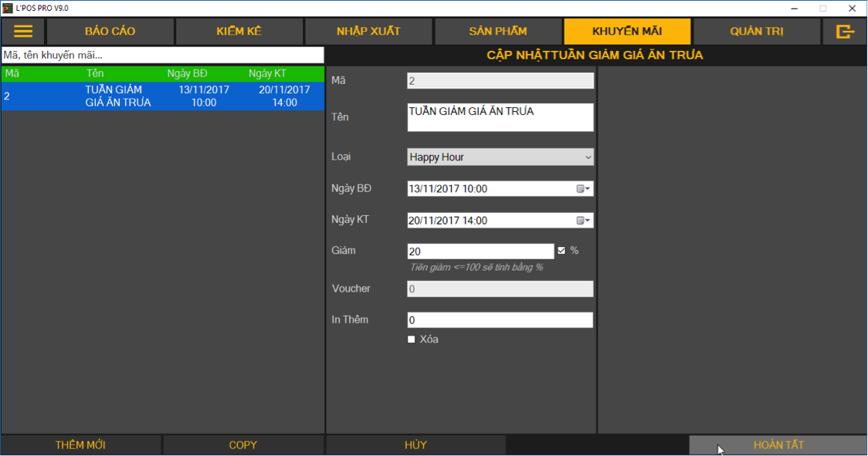Click the L'POS PRO app icon in title bar

click(7, 8)
